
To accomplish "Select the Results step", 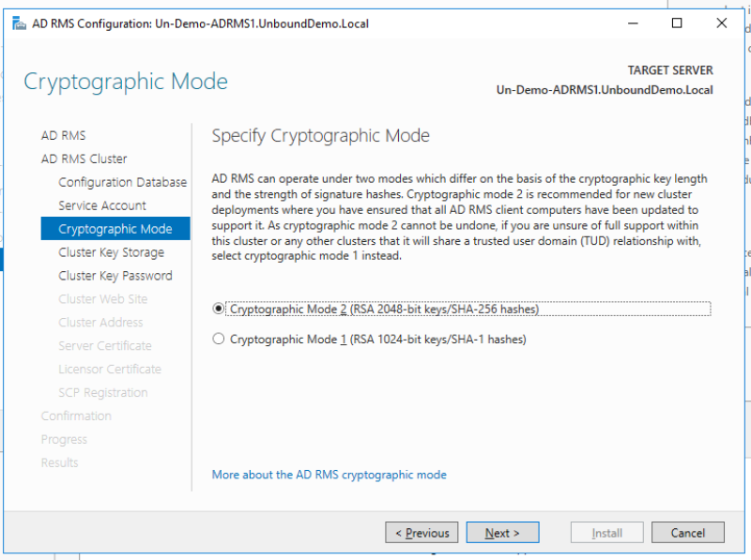I will 59,462.
